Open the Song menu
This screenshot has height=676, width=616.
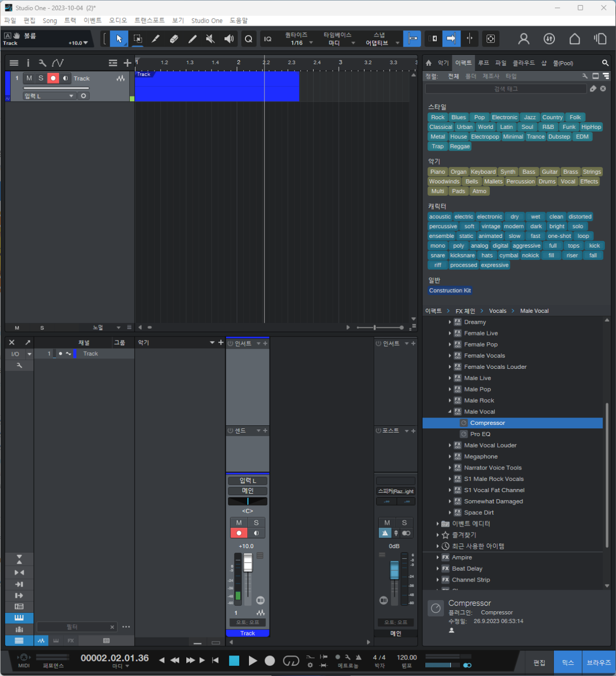[50, 21]
